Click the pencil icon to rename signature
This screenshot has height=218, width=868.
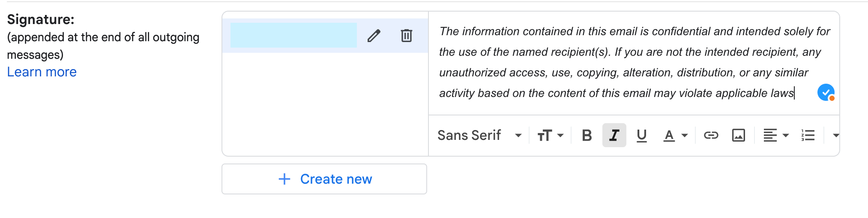[x=374, y=36]
